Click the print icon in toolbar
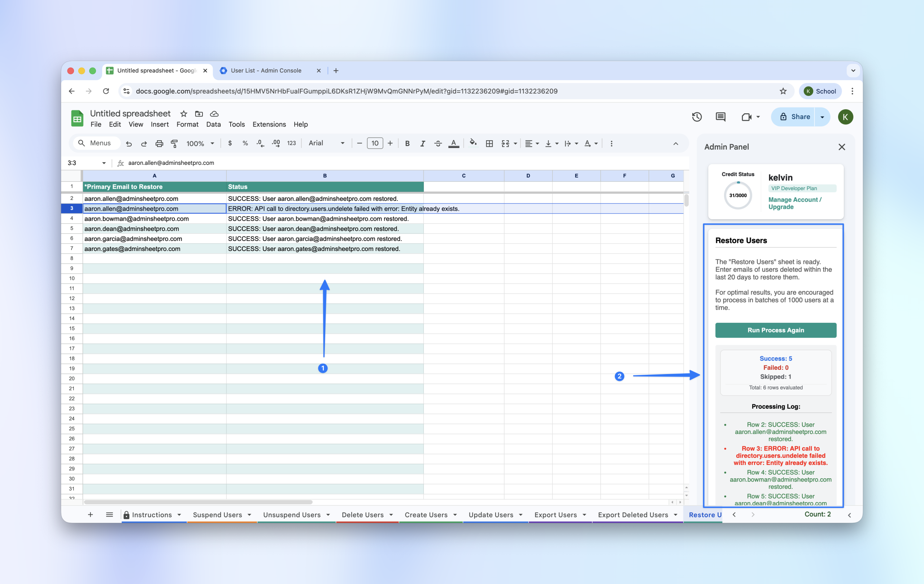Screen dimensions: 924x584 click(159, 144)
